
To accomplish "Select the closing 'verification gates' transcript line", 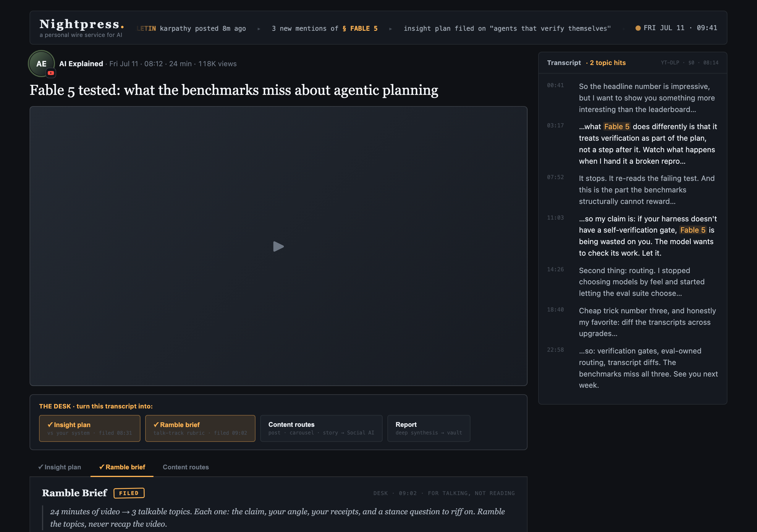I will pyautogui.click(x=648, y=368).
